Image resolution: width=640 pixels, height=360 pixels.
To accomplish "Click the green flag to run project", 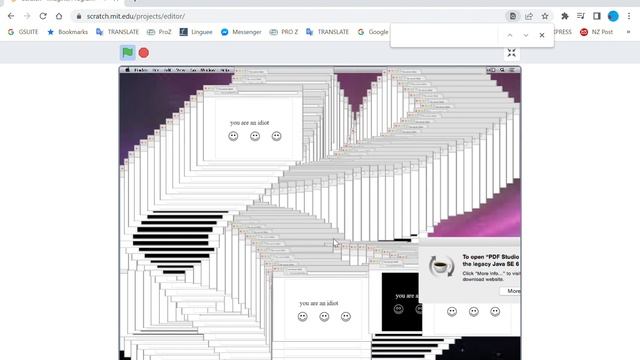I will pos(127,53).
